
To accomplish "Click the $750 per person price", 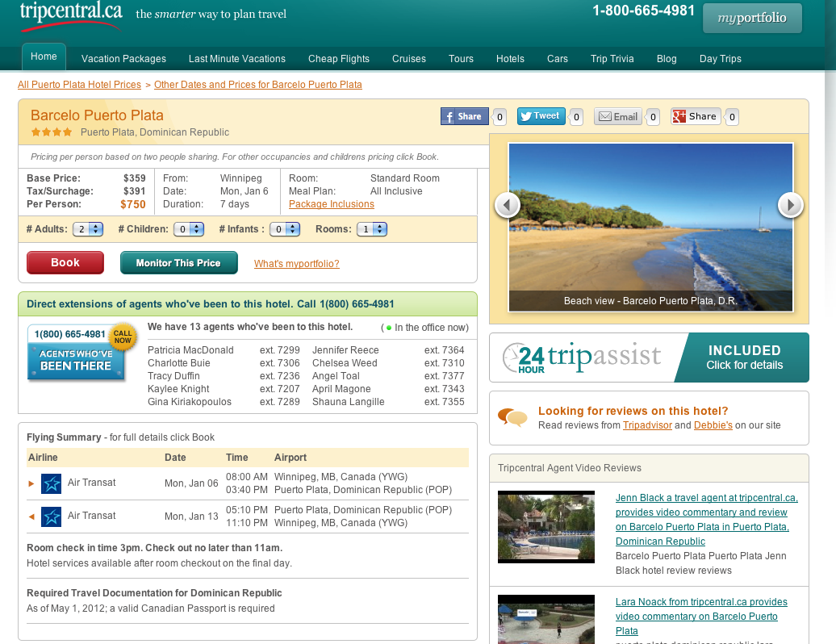I will click(133, 204).
